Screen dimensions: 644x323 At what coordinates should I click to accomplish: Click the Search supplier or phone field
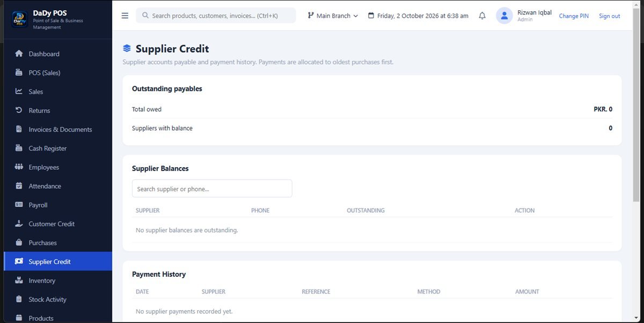212,189
